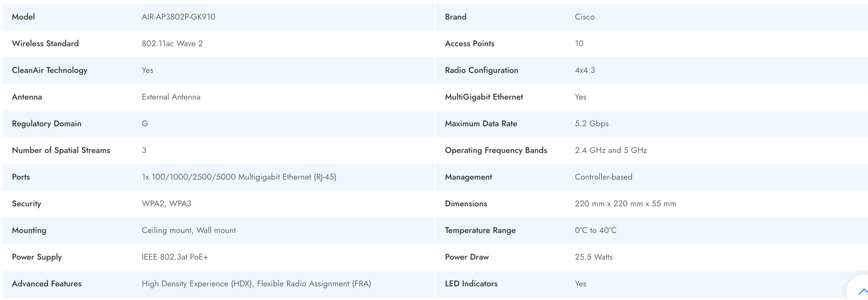The height and width of the screenshot is (300, 868).
Task: Select the 5.2 Gbps data rate value
Action: 591,124
